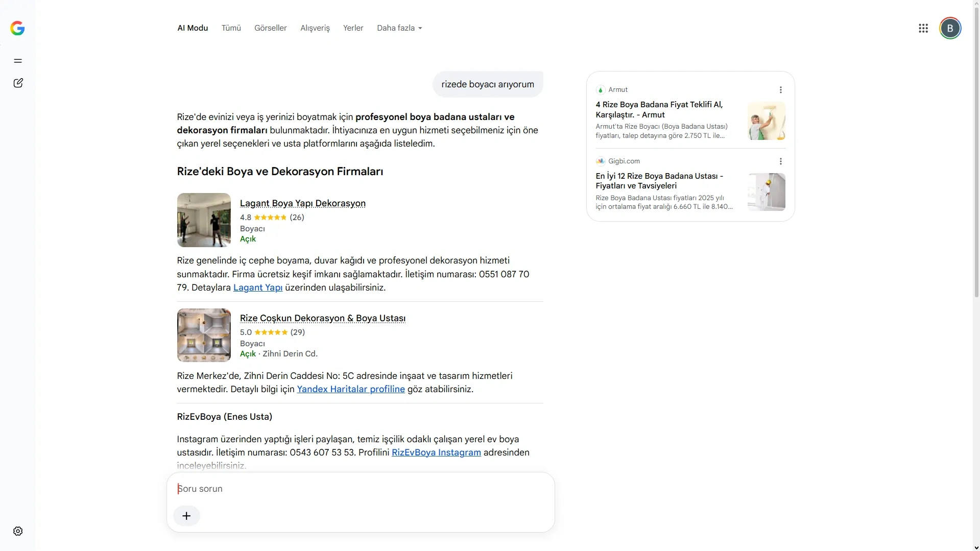
Task: Switch to the AI Modu tab
Action: coord(193,28)
